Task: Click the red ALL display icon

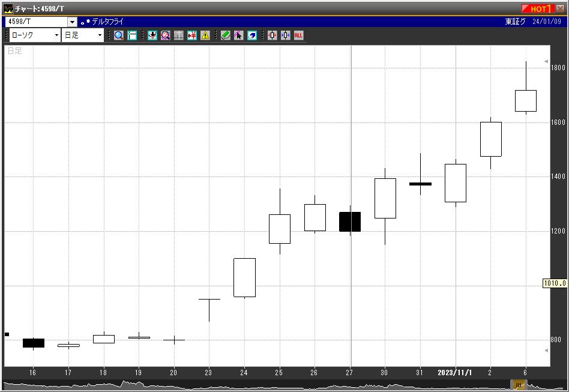Action: (298, 35)
